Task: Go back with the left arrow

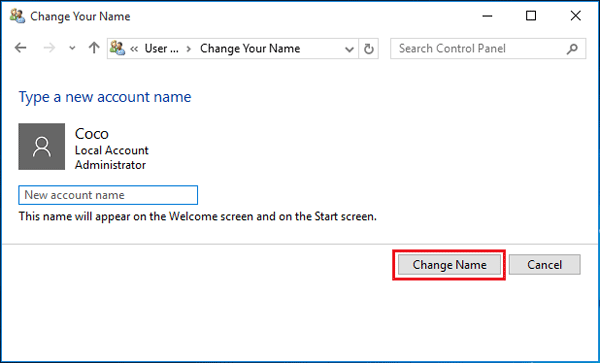Action: click(21, 48)
